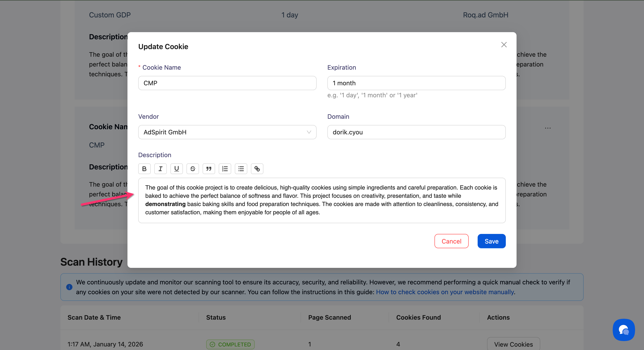The height and width of the screenshot is (350, 644).
Task: Click inside the description text area
Action: (x=322, y=200)
